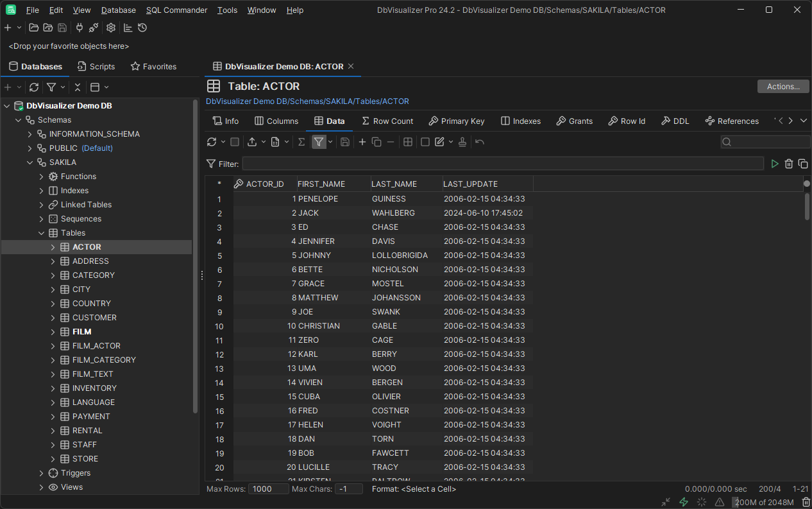This screenshot has width=812, height=509.
Task: Click the export grid data icon
Action: coord(252,142)
